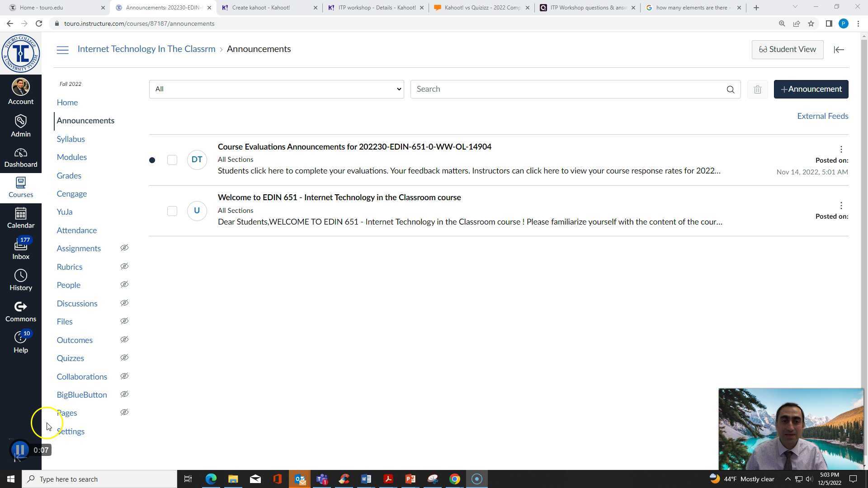Click the History clock icon

20,280
